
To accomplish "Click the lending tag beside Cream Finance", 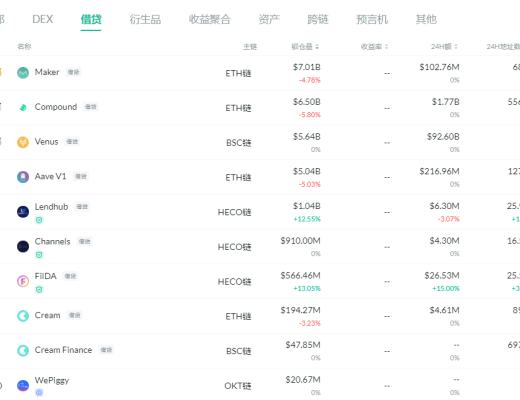I will click(x=106, y=350).
